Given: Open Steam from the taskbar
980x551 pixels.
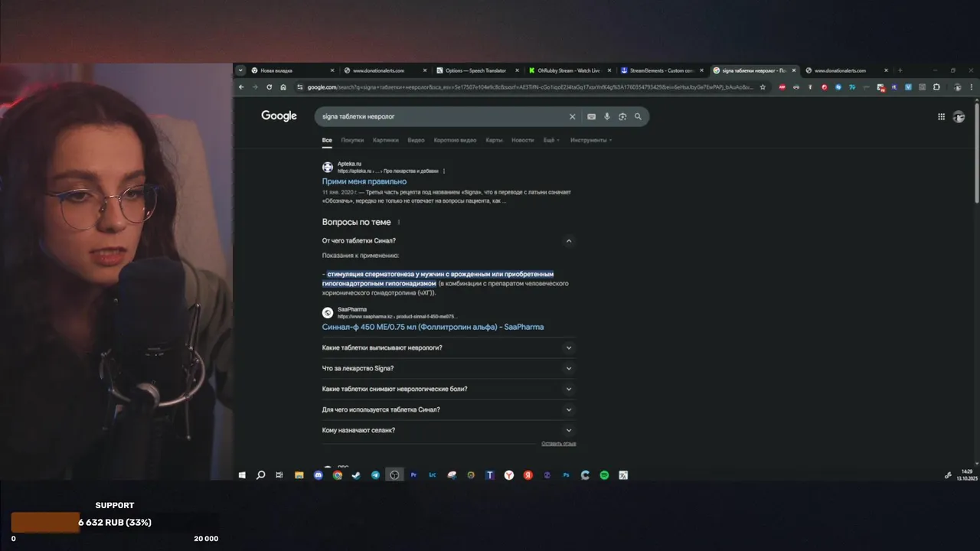Looking at the screenshot, I should [356, 475].
